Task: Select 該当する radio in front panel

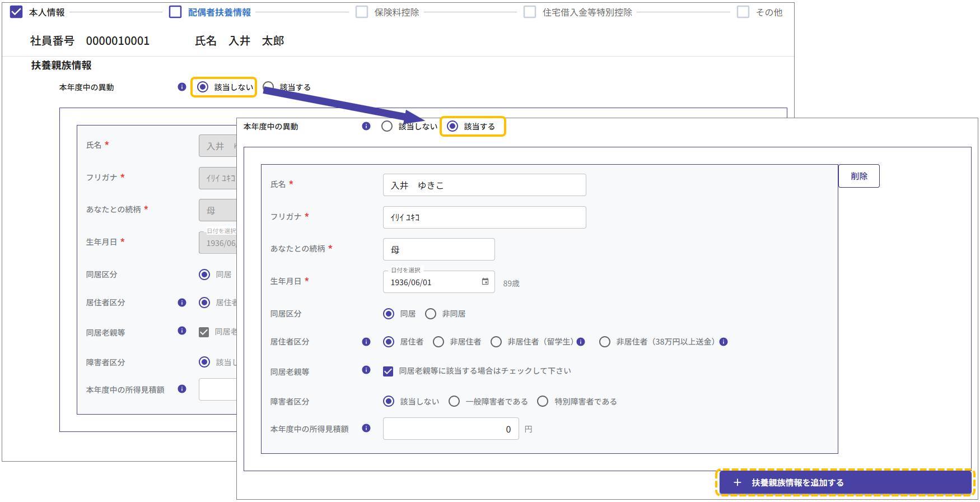Action: 452,126
